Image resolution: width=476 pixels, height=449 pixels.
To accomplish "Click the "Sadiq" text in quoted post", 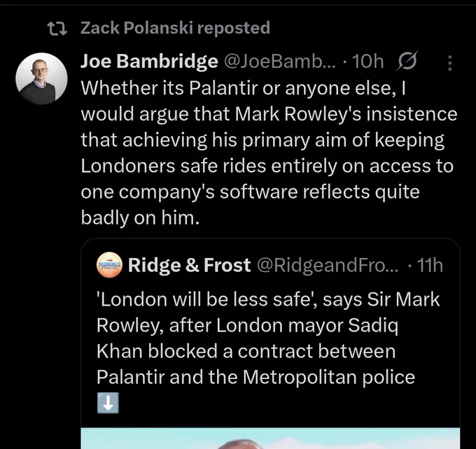I will point(373,326).
